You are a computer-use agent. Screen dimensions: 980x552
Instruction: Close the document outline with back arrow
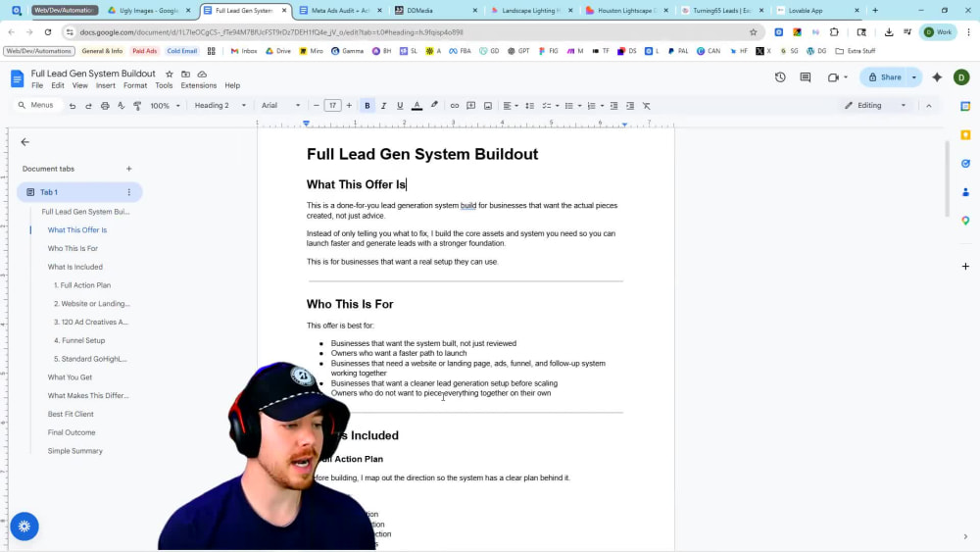[x=25, y=142]
